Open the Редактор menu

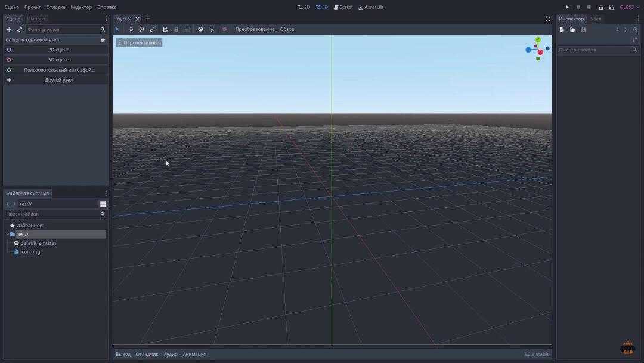[81, 7]
